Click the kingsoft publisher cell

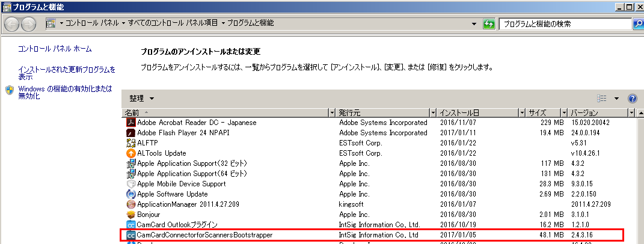click(x=351, y=204)
